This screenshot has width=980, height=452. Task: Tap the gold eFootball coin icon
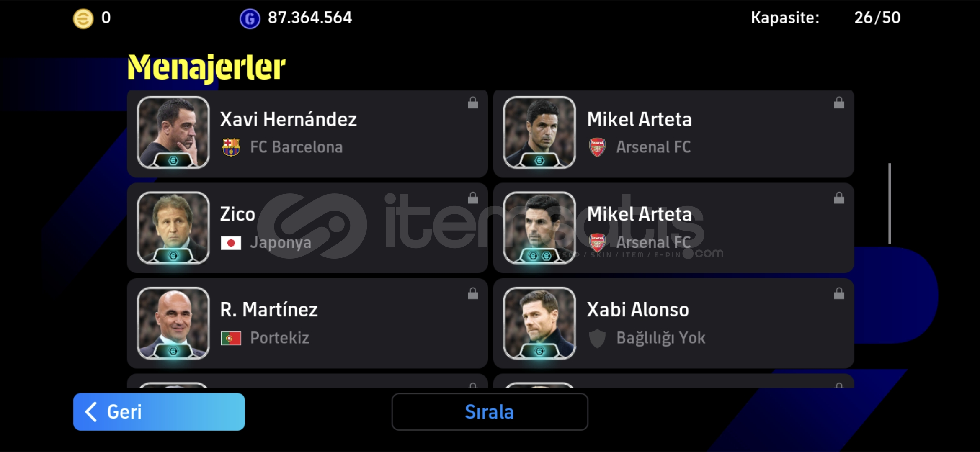(83, 19)
